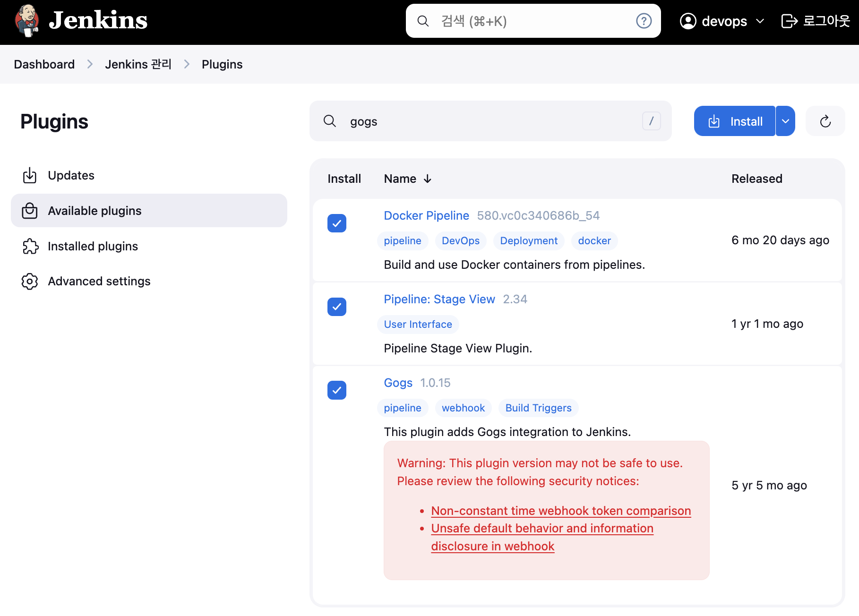Expand the chevron after Dashboard breadcrumb
This screenshot has width=859, height=616.
point(90,64)
